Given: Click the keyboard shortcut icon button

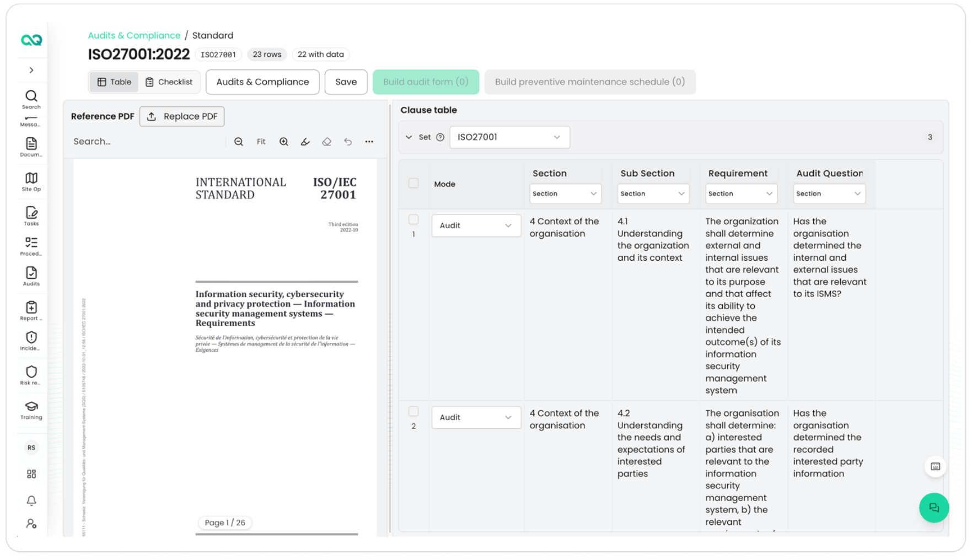Looking at the screenshot, I should (x=936, y=466).
